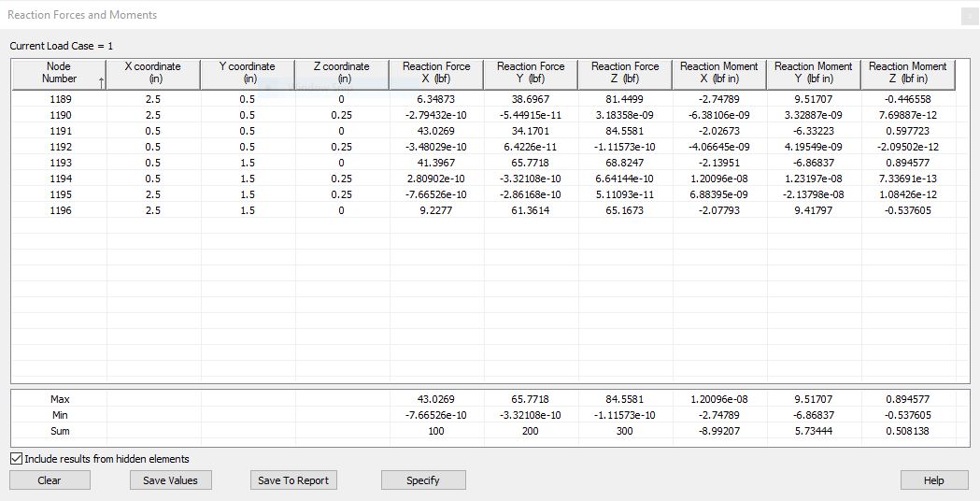Image resolution: width=980 pixels, height=501 pixels.
Task: Click the Clear button
Action: [x=50, y=480]
